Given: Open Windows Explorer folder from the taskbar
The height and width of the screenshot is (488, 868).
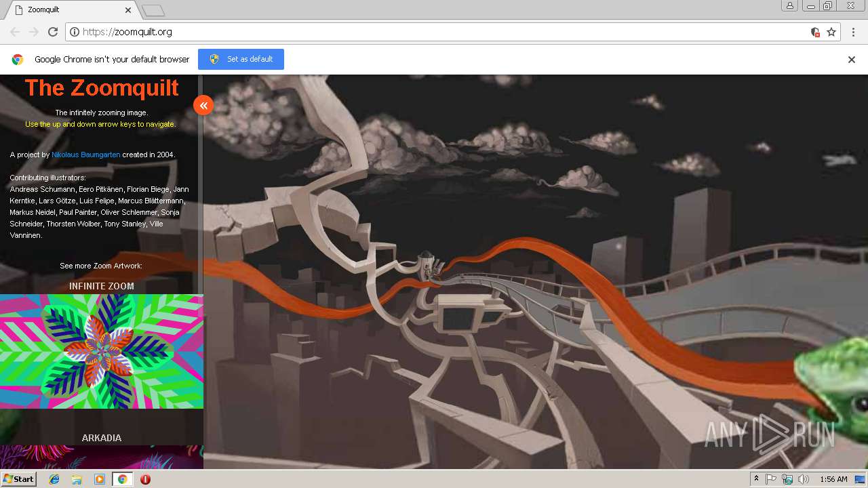Looking at the screenshot, I should [x=77, y=479].
